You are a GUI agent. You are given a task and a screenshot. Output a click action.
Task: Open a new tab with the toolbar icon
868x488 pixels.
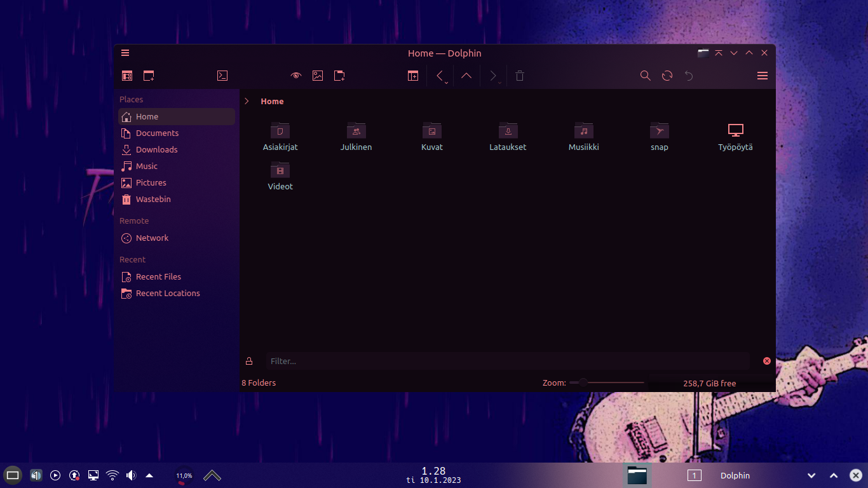(x=413, y=76)
